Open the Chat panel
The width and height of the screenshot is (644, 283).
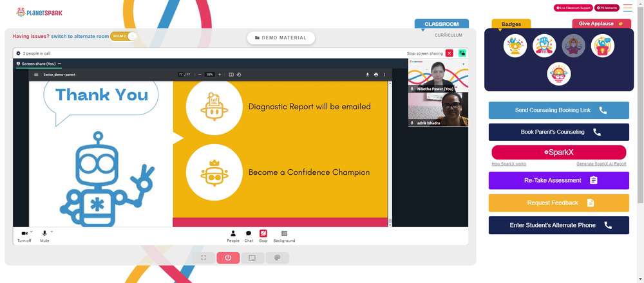[249, 236]
